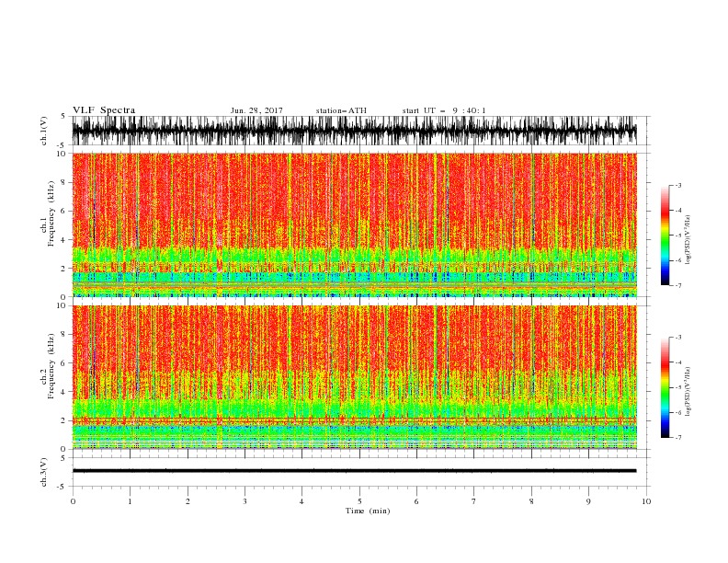Click the "VLF Spectra" plot title
The image size is (728, 563).
(104, 110)
